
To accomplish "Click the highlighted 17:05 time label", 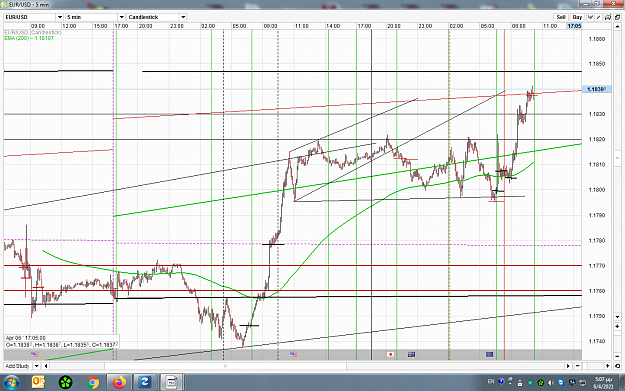I will pos(574,26).
